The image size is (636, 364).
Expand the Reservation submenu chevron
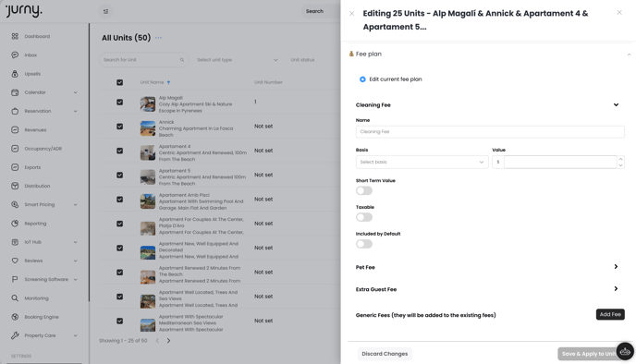pos(75,111)
